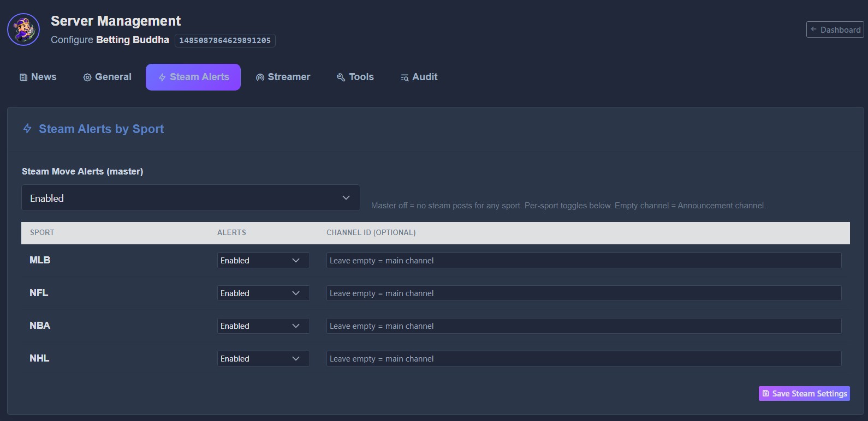
Task: Switch to the General tab
Action: [108, 77]
